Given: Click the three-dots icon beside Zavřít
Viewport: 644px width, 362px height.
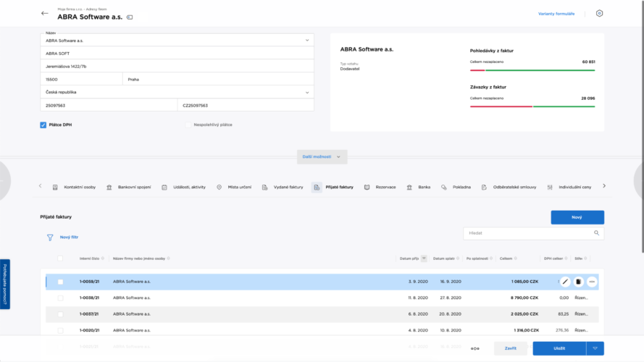Looking at the screenshot, I should (474, 348).
